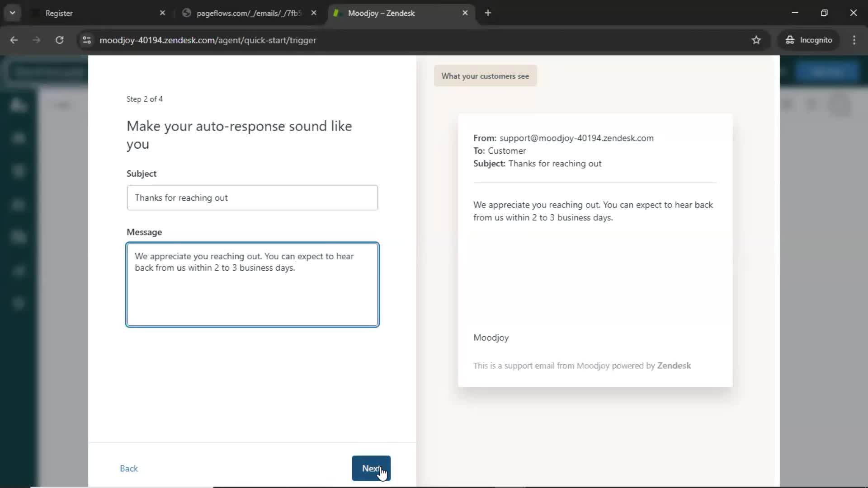Click the 'To: Customer' preview line
Viewport: 868px width, 488px height.
tap(500, 151)
